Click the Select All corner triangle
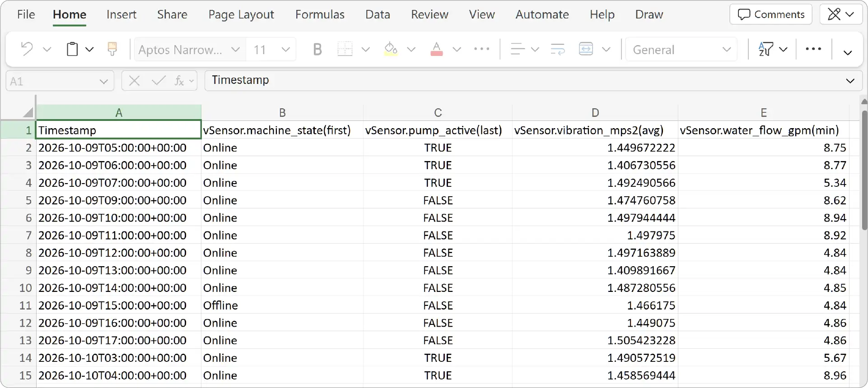Viewport: 868px width, 388px height. pos(28,112)
